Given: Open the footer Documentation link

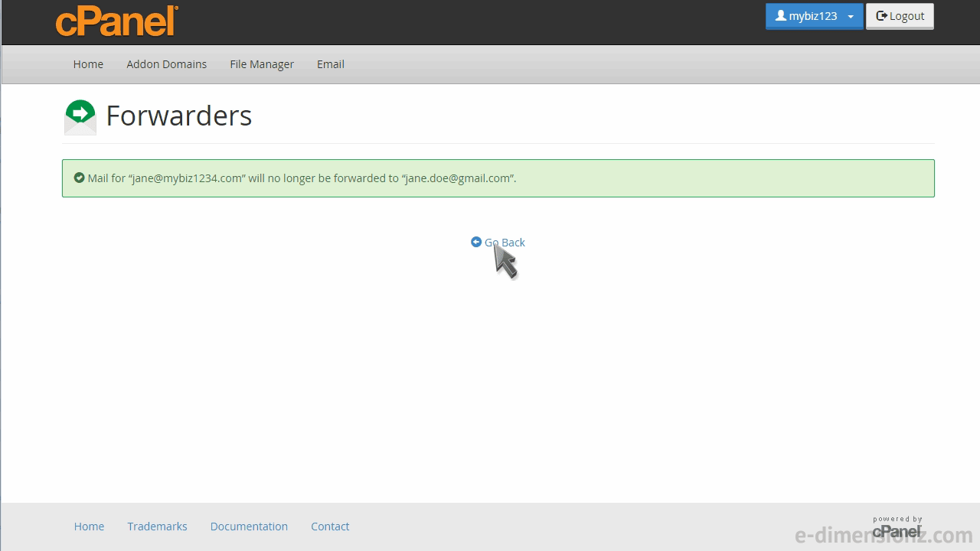Looking at the screenshot, I should 249,527.
